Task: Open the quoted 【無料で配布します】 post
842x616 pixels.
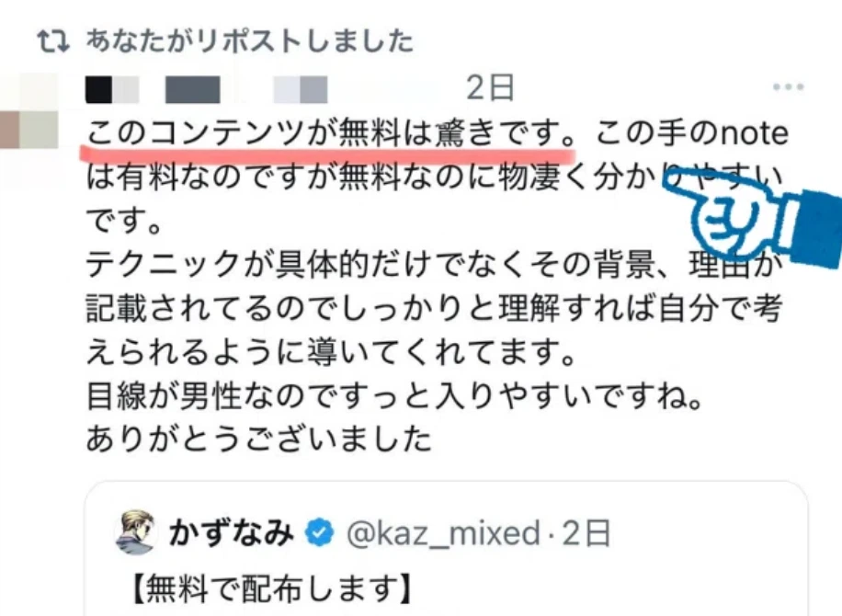Action: pos(446,549)
